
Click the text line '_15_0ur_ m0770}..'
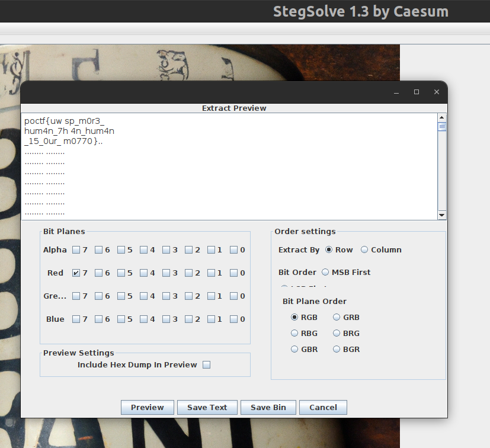coord(63,141)
